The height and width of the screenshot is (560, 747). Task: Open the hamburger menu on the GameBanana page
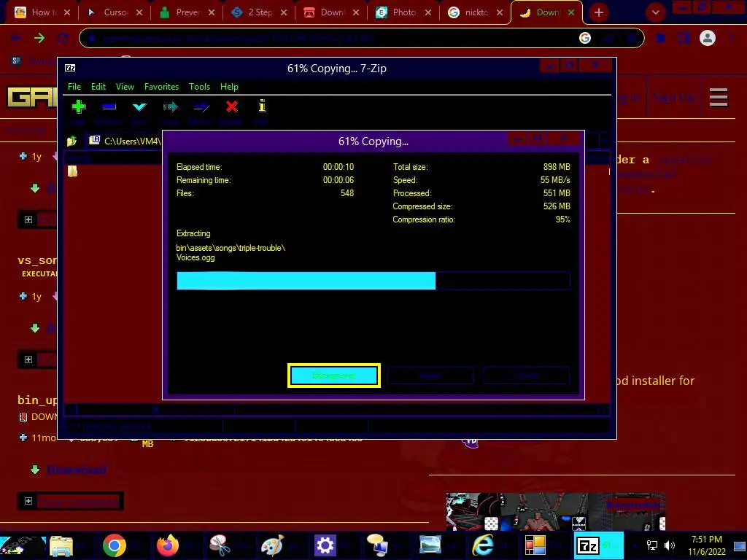point(719,98)
